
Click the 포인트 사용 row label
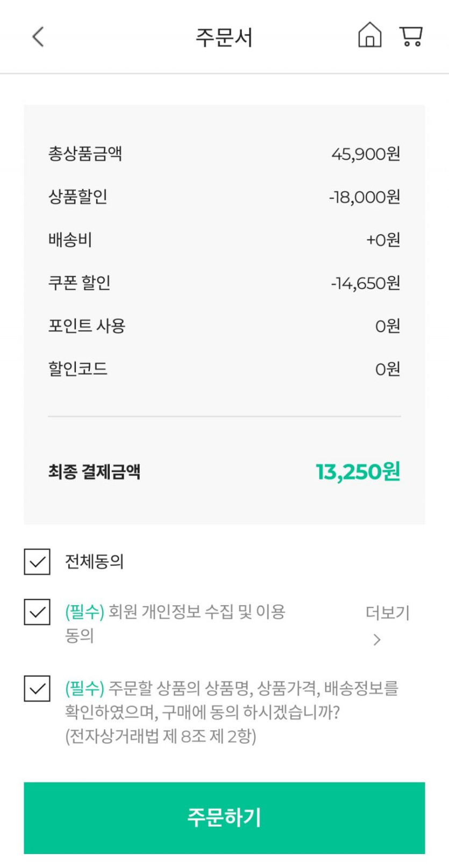tap(87, 326)
